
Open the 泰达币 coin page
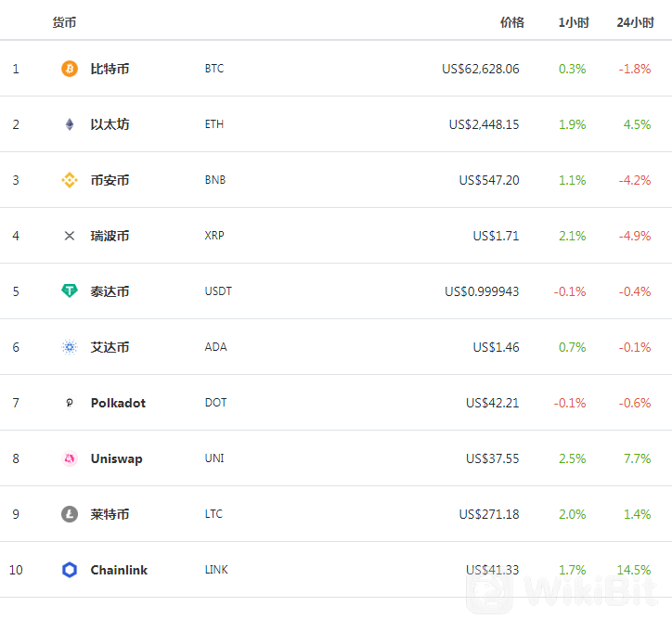pos(110,291)
